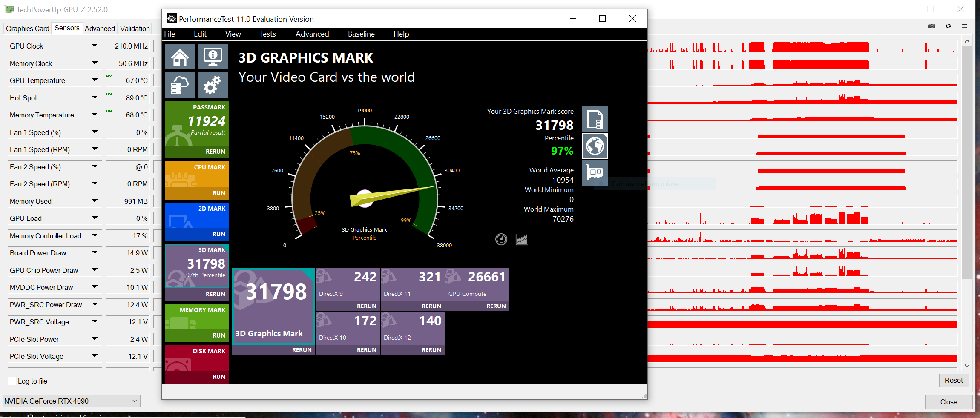Open the settings gears icon
Viewport: 980px width, 418px height.
click(213, 85)
